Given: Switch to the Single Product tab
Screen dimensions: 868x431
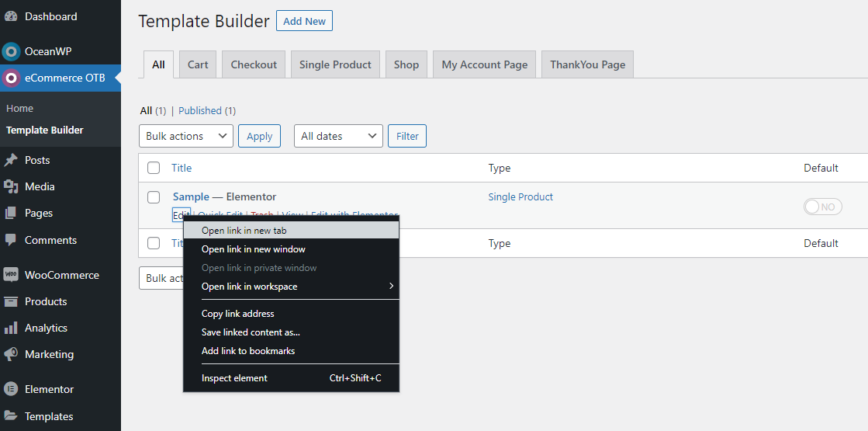Looking at the screenshot, I should point(335,64).
